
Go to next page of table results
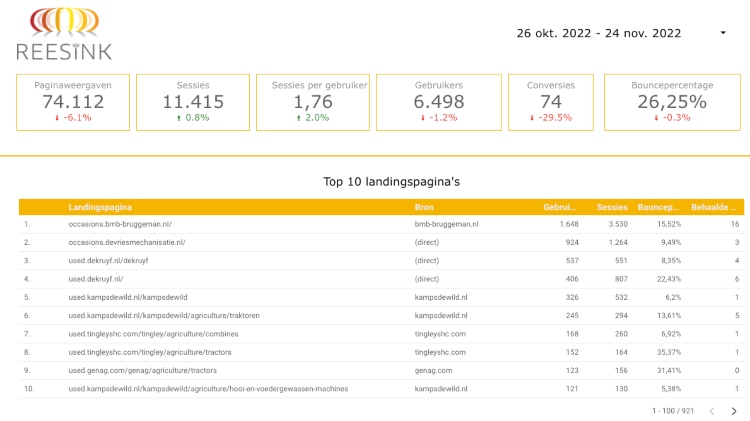click(x=733, y=411)
